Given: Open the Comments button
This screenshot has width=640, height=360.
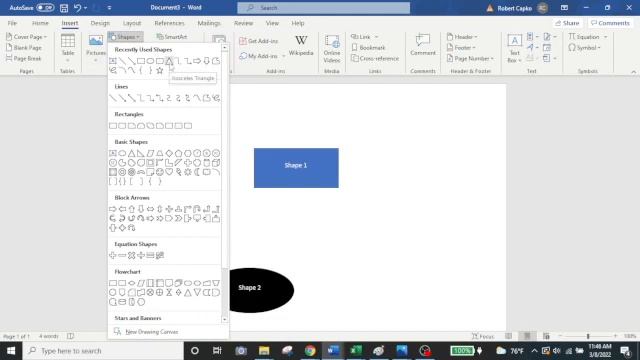Looking at the screenshot, I should pyautogui.click(x=610, y=23).
